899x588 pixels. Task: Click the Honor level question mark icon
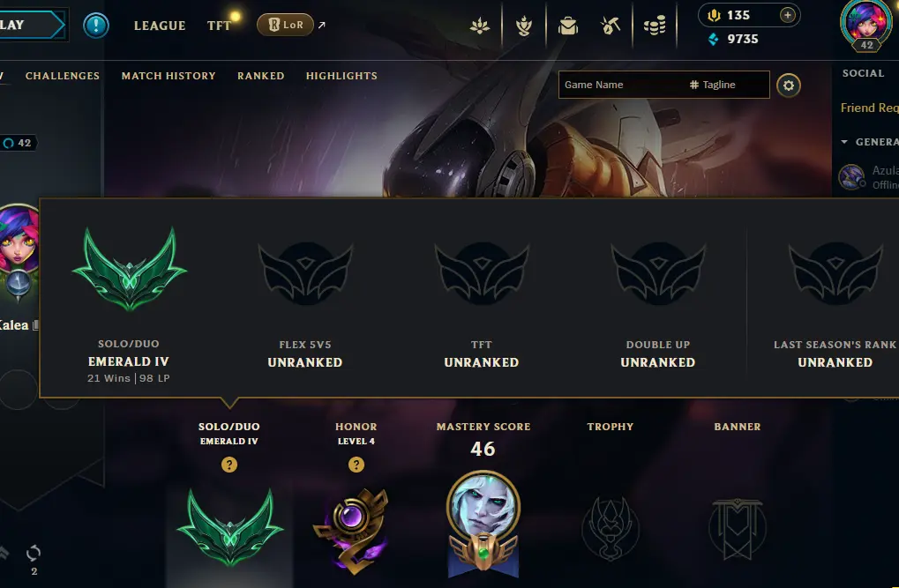356,465
